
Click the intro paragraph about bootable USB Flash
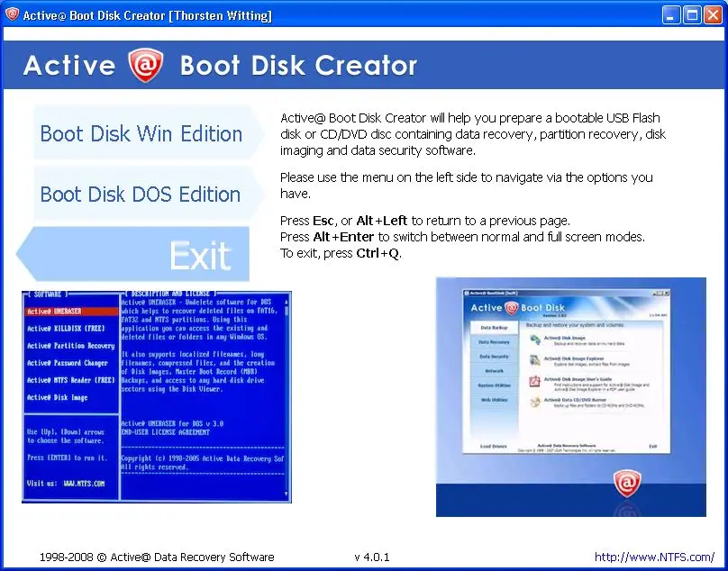(x=473, y=134)
